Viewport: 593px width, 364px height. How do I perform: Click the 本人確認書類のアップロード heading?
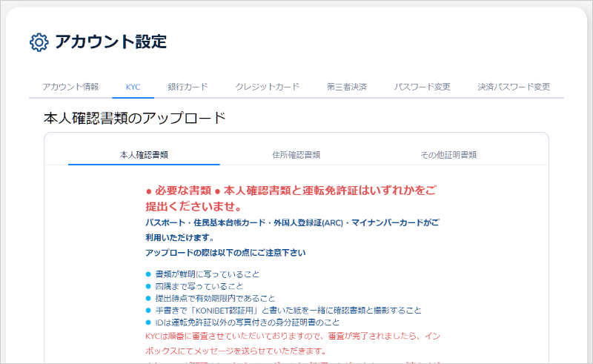click(x=134, y=118)
